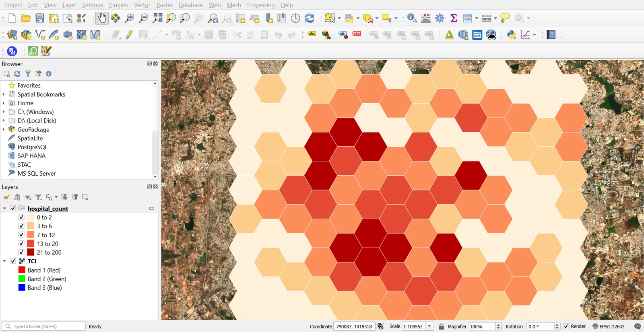Open the Python console icon
This screenshot has height=332, width=644.
tap(512, 35)
